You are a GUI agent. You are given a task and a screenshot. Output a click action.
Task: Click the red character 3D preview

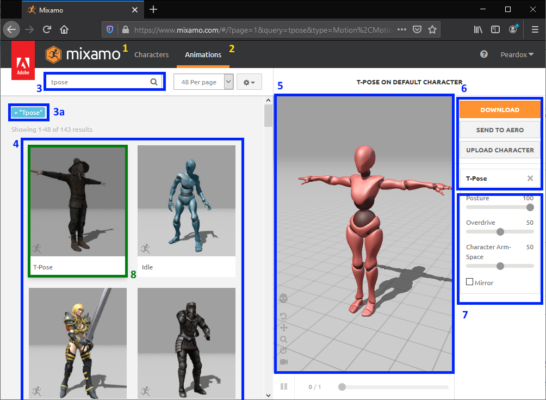[364, 233]
